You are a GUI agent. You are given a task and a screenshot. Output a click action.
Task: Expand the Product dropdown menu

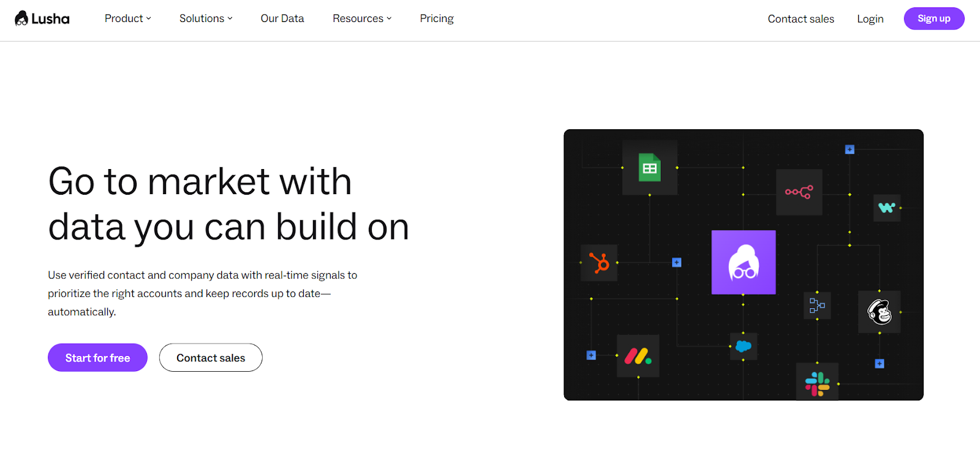pos(127,18)
